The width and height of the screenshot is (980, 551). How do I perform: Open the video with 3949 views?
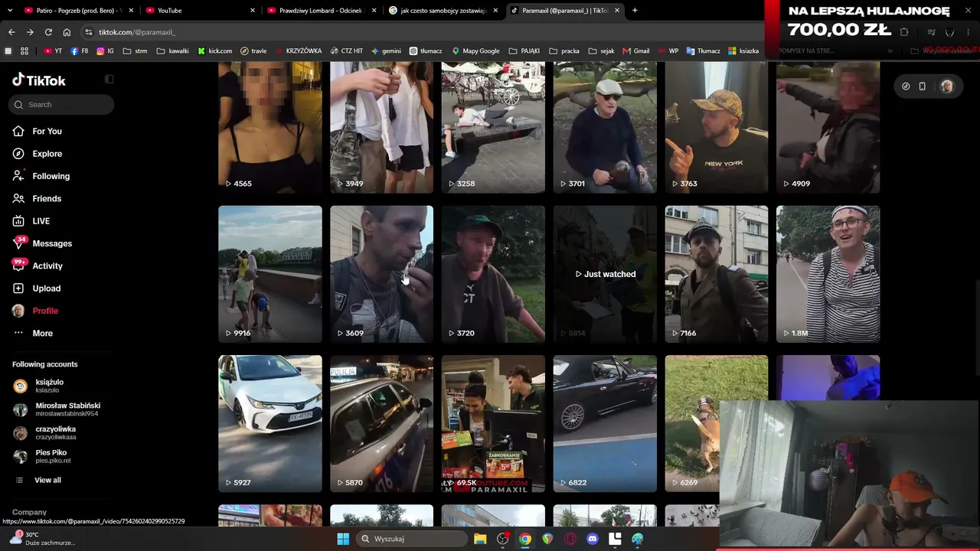pyautogui.click(x=381, y=127)
